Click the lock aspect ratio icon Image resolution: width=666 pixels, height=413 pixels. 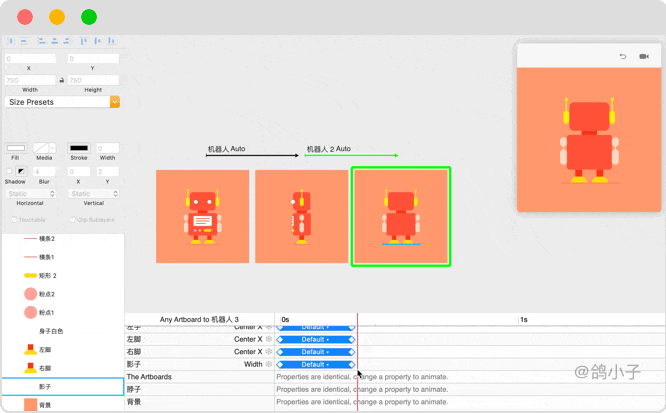click(62, 80)
